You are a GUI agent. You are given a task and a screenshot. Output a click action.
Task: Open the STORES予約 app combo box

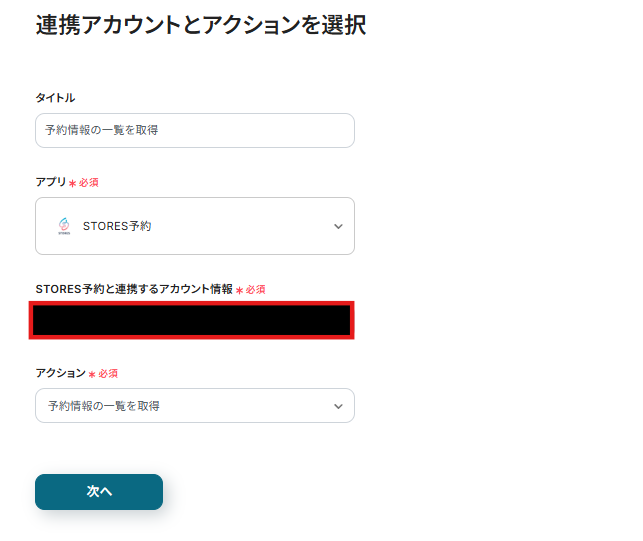195,226
